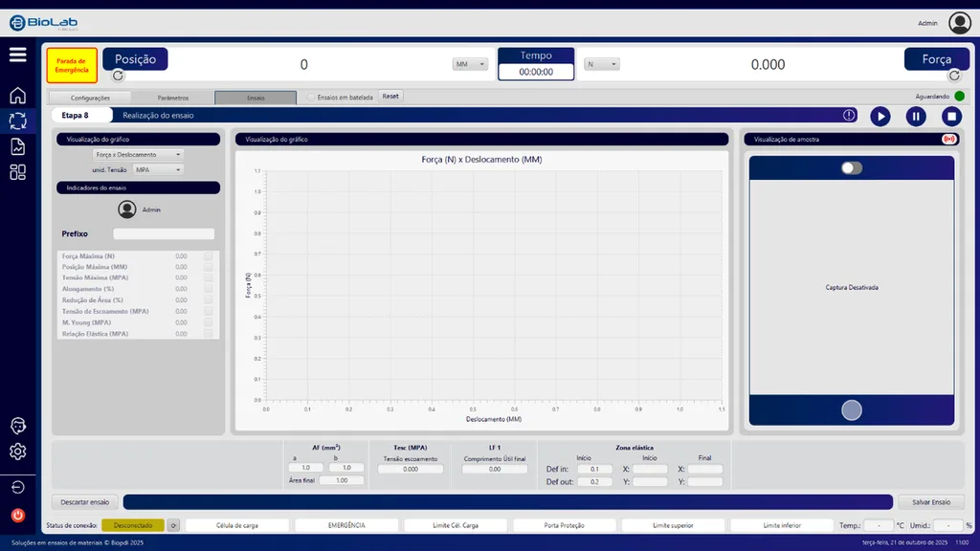Stop the test

point(951,116)
